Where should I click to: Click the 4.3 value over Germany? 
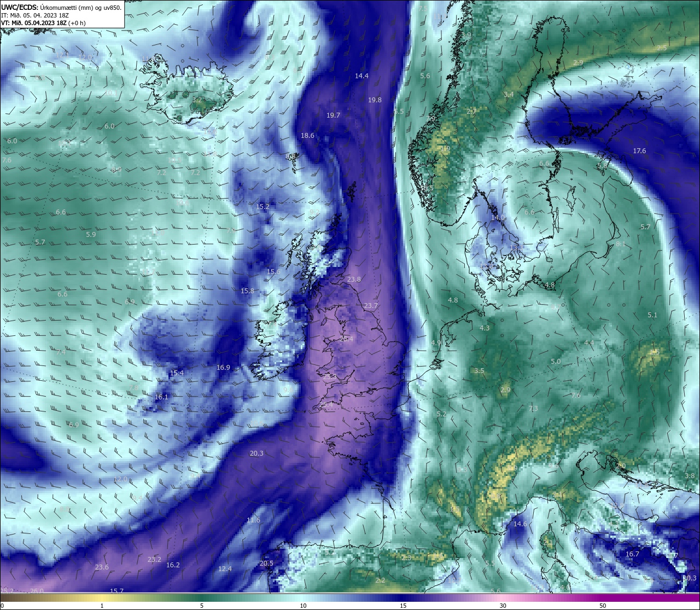pos(485,328)
